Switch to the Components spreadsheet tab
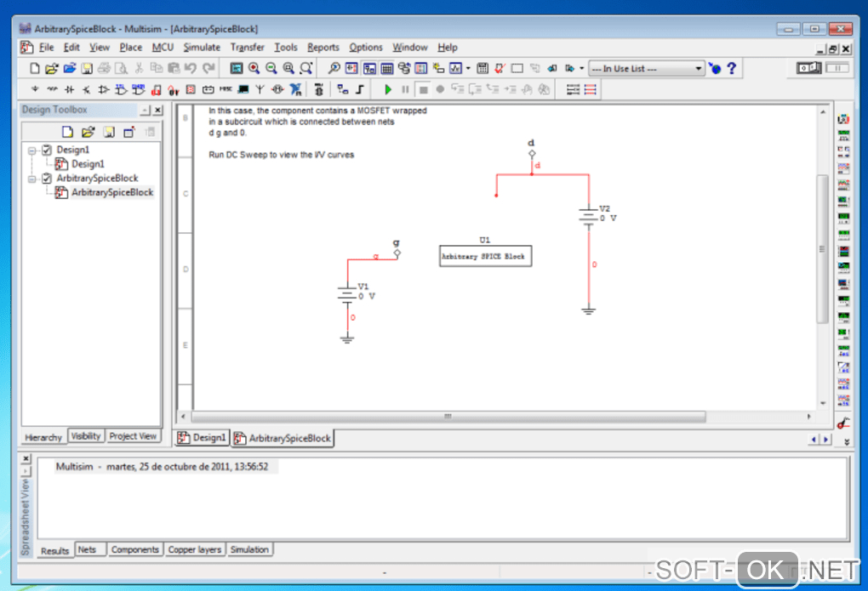 pyautogui.click(x=135, y=549)
